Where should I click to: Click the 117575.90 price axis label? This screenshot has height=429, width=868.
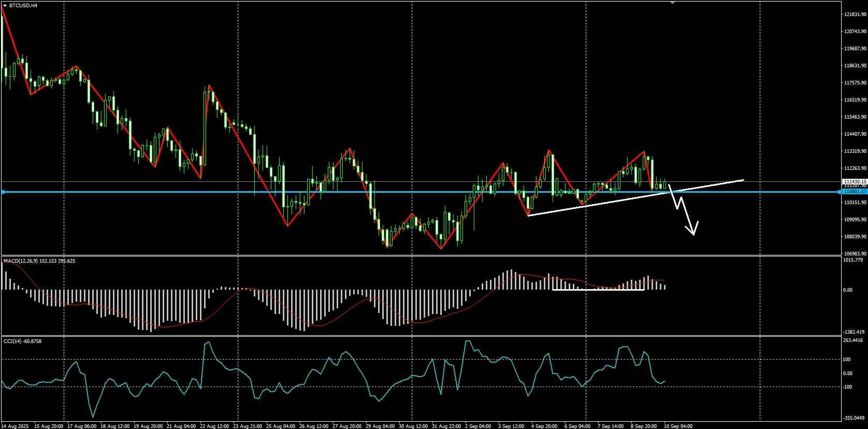click(x=855, y=83)
